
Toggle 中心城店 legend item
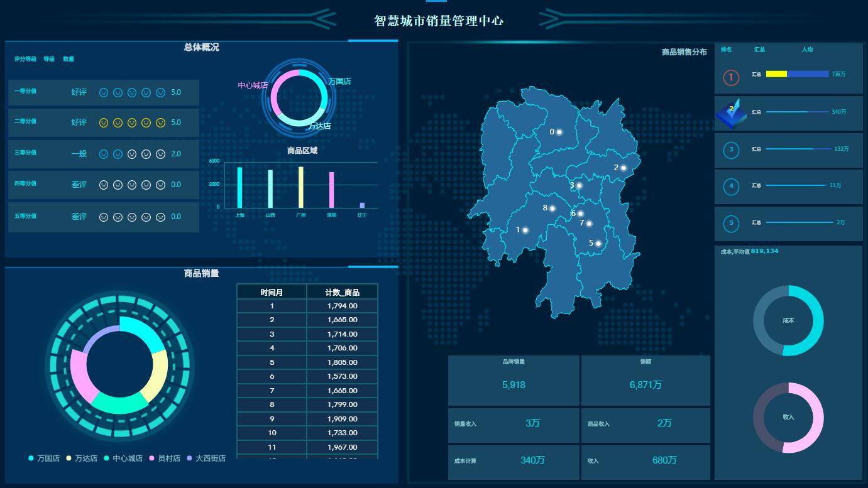[123, 458]
